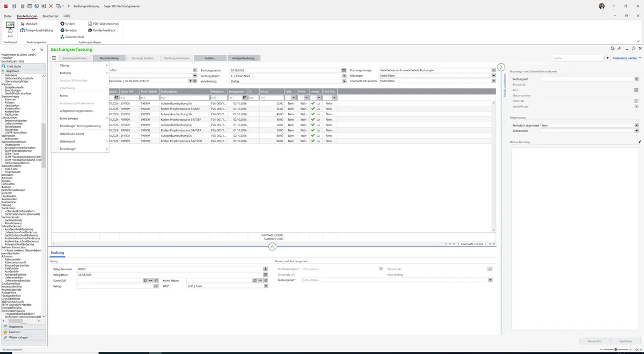Open the Datei menu
644x354 pixels.
coord(8,16)
